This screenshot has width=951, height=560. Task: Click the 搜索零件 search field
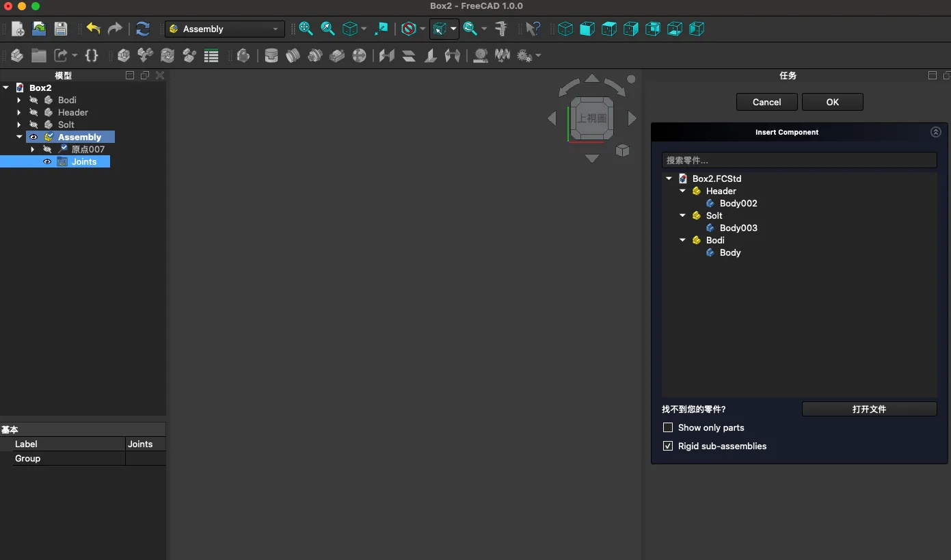pos(799,160)
